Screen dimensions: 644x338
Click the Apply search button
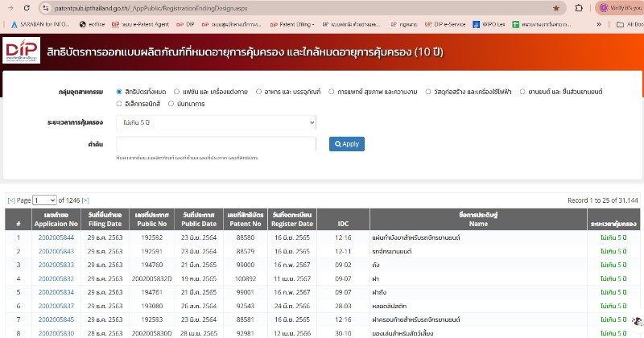[x=346, y=144]
